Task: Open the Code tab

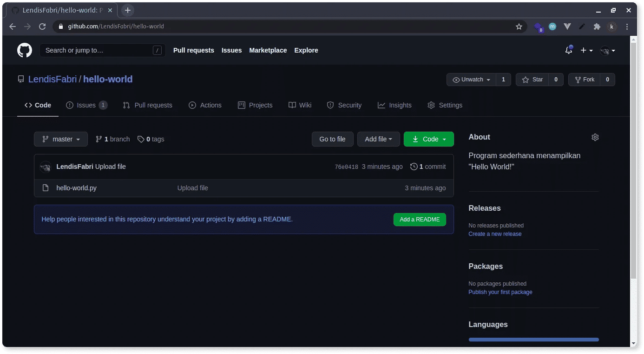Action: (x=38, y=105)
